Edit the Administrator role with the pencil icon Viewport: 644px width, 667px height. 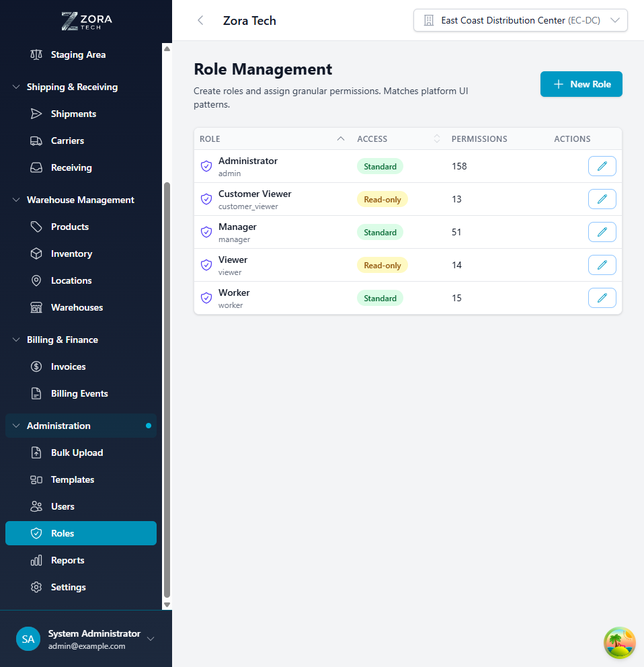tap(602, 166)
